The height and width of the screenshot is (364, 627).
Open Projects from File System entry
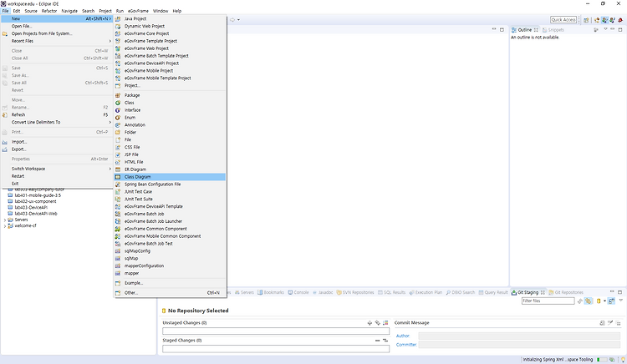tap(57, 33)
